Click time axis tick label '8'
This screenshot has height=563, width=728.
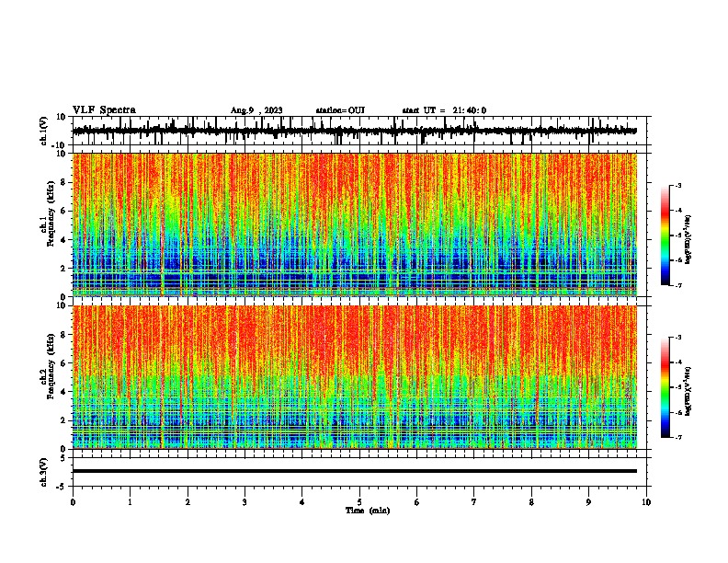point(531,502)
